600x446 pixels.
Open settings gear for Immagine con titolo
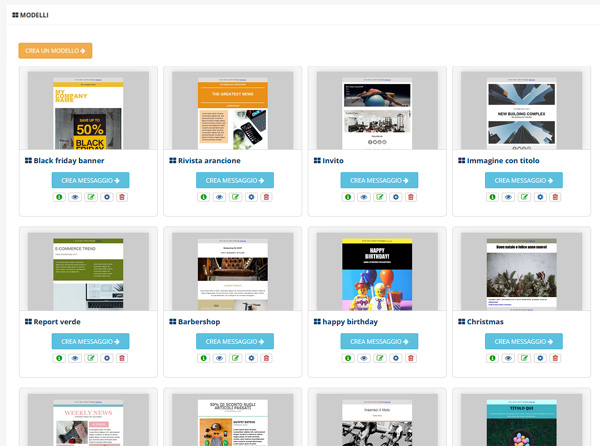pyautogui.click(x=540, y=197)
